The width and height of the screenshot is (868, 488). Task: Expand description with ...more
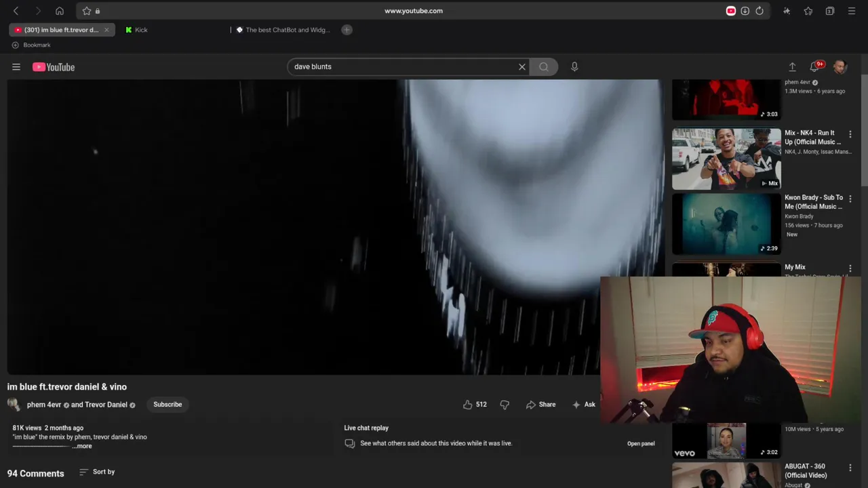(x=82, y=447)
